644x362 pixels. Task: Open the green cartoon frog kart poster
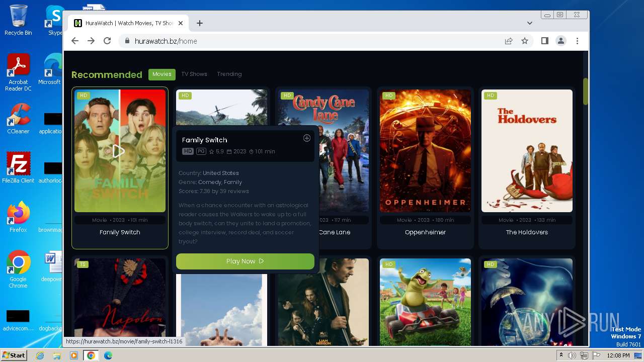(x=425, y=302)
